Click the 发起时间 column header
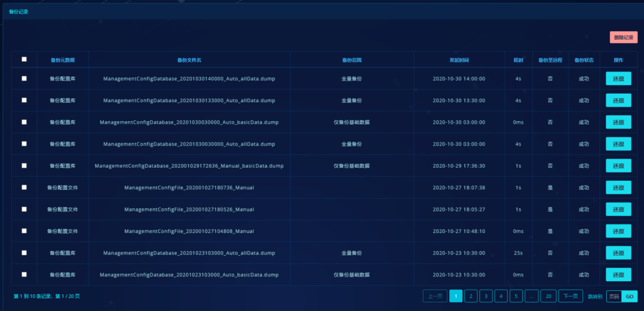Image resolution: width=644 pixels, height=311 pixels. click(x=459, y=60)
